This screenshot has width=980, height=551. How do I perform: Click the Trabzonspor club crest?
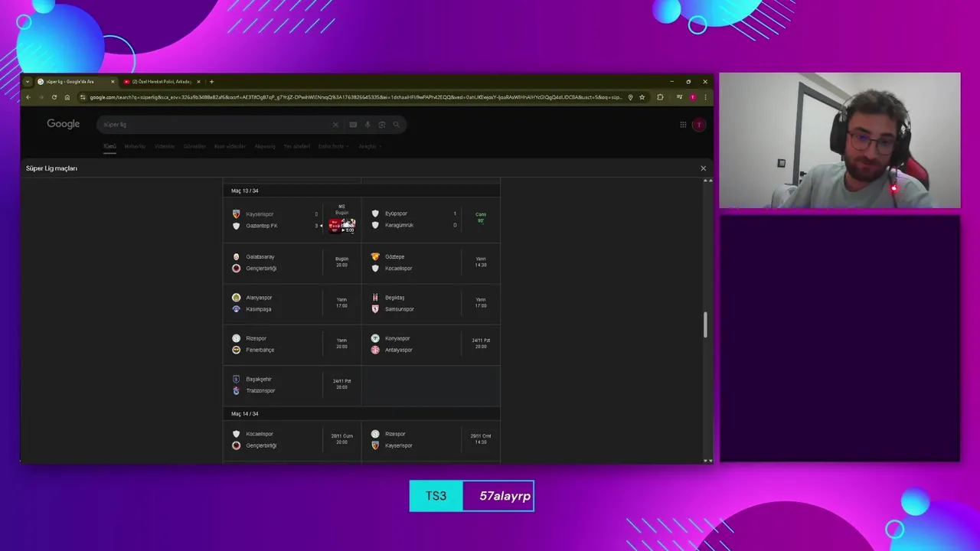(x=236, y=390)
